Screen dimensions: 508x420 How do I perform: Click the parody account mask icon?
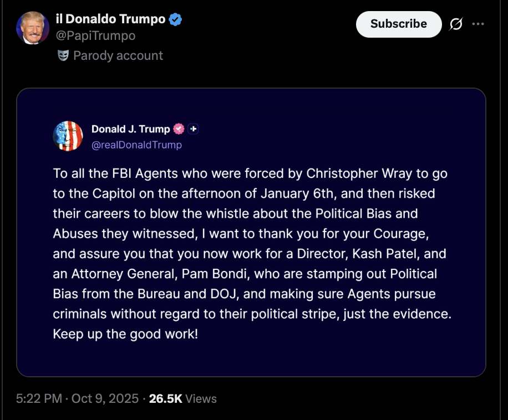(x=63, y=55)
